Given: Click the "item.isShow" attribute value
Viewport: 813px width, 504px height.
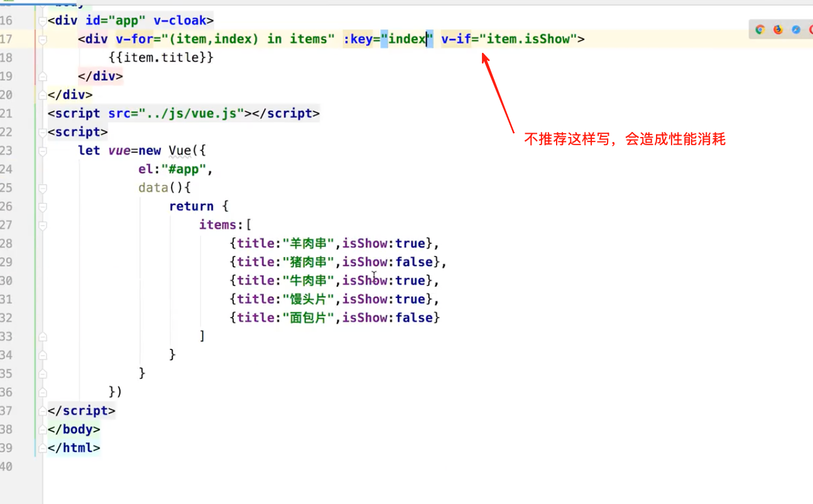Looking at the screenshot, I should (528, 39).
